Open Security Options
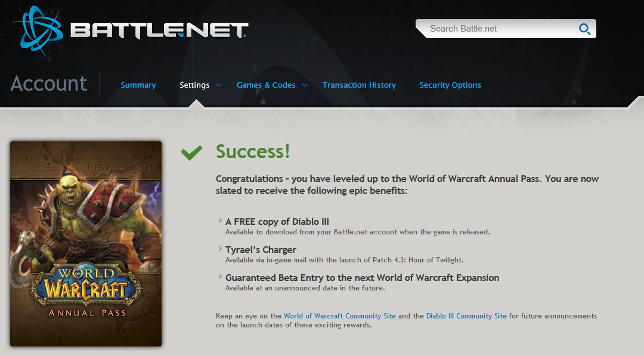 point(450,85)
